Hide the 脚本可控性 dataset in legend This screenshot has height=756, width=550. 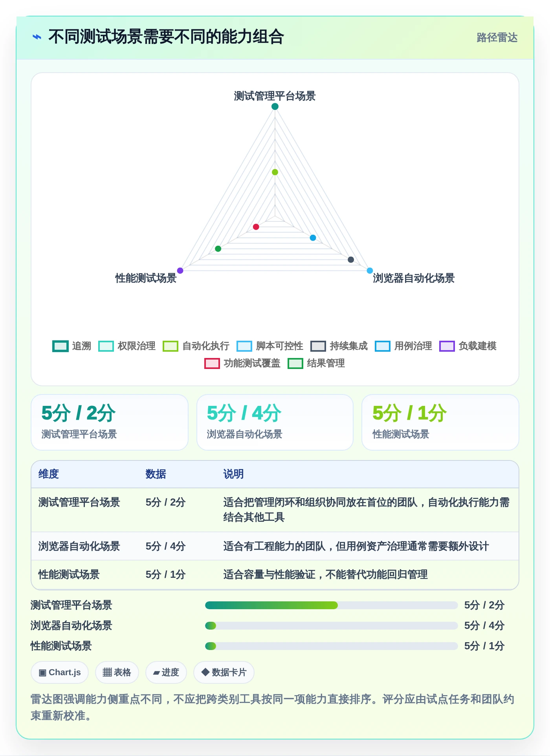[x=270, y=346]
